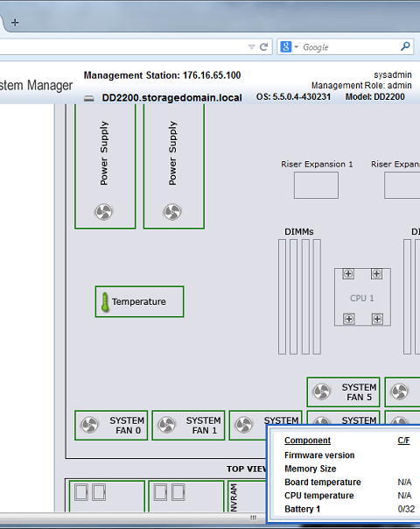Viewport: 420px width, 529px height.
Task: Click the CPU 1 socket
Action: (x=363, y=297)
